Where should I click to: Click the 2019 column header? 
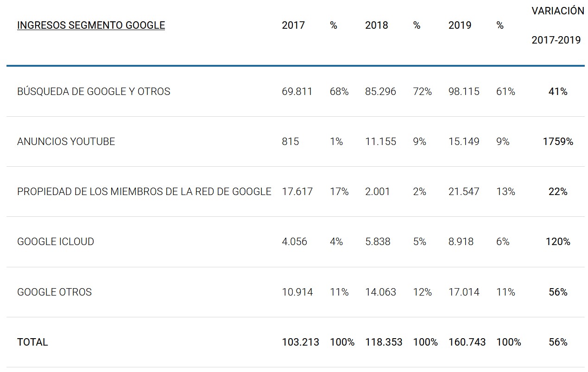[x=460, y=25]
